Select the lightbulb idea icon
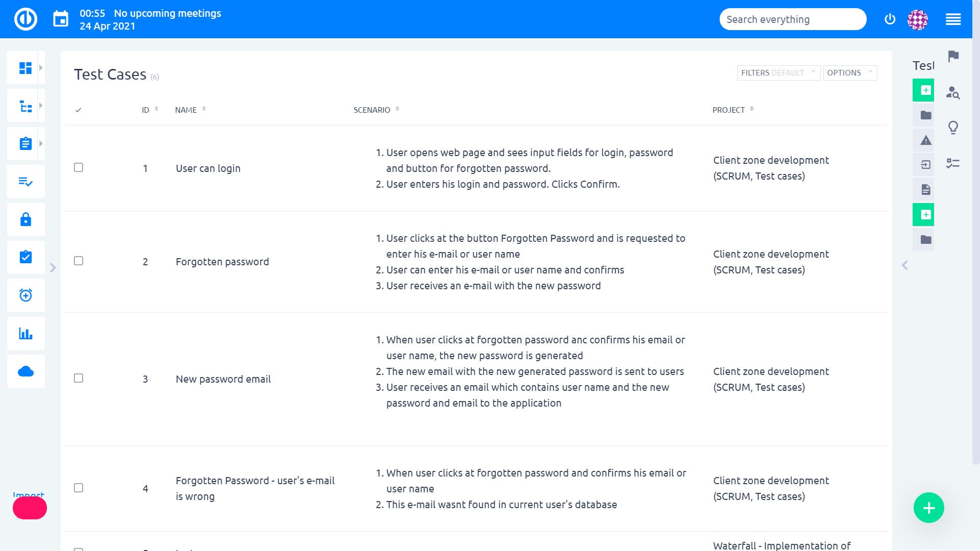980x551 pixels. (953, 127)
